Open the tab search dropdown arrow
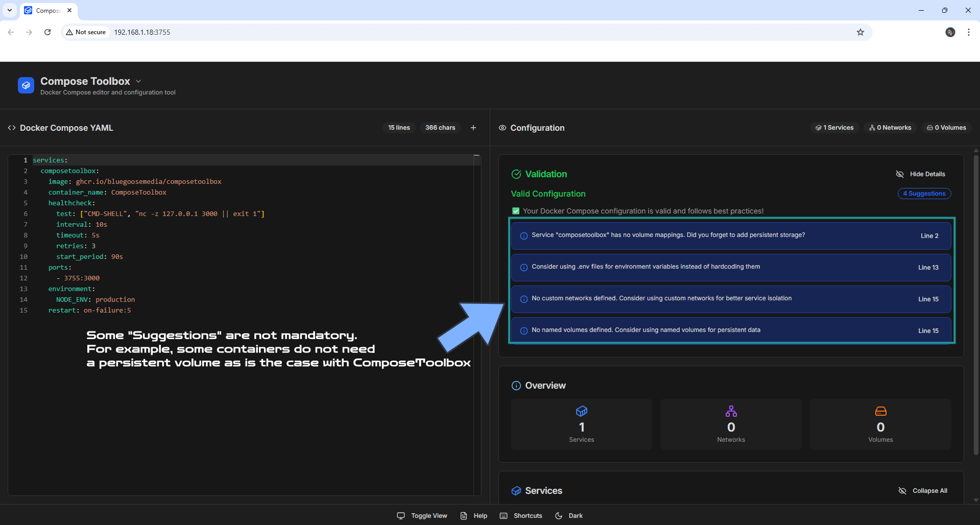Image resolution: width=980 pixels, height=525 pixels. 10,10
